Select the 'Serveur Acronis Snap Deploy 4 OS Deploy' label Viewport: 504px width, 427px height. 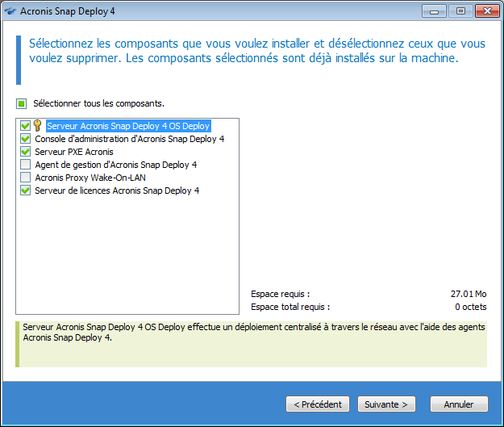128,126
